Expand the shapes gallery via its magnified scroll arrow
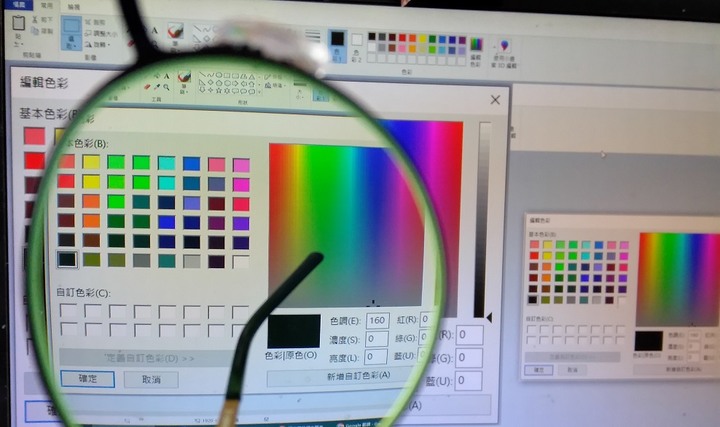This screenshot has height=427, width=720. tap(260, 92)
